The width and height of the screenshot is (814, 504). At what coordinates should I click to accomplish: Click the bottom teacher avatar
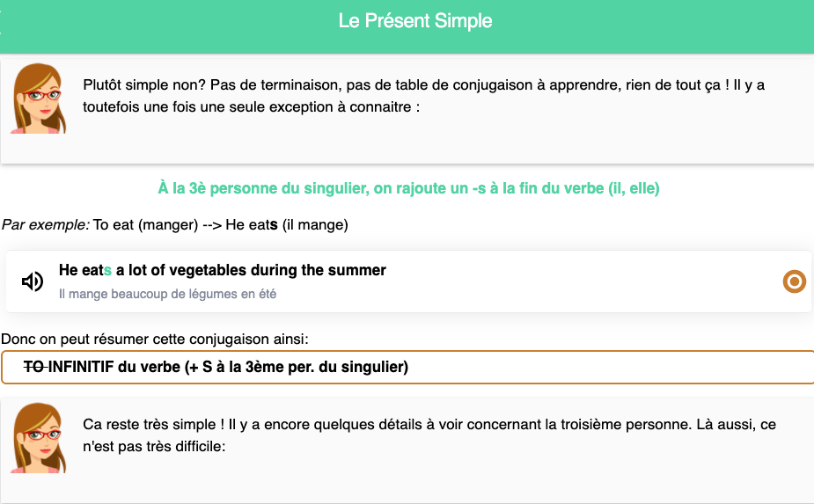pos(39,437)
